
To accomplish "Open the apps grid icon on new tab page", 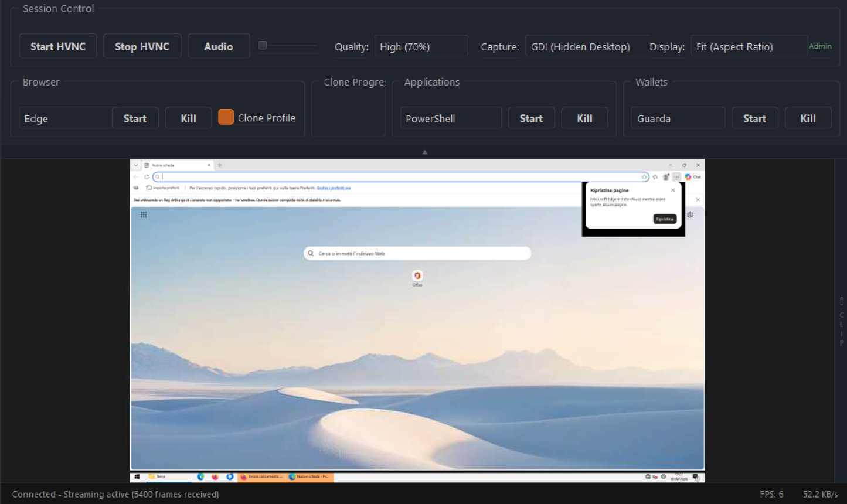I will pos(144,215).
